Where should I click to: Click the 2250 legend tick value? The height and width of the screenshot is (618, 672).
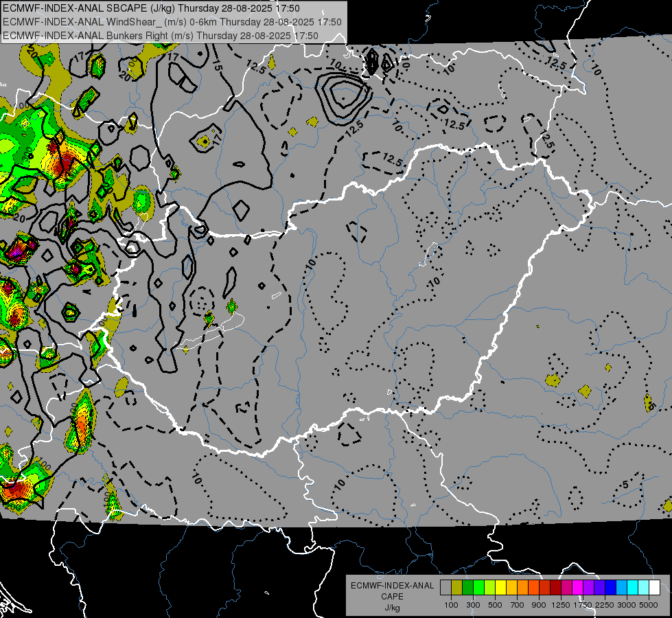[x=605, y=605]
